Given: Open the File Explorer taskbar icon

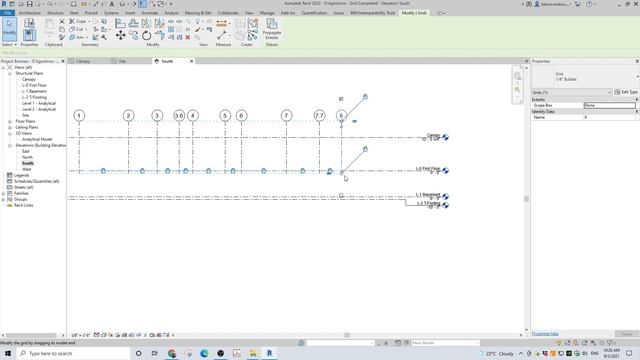Looking at the screenshot, I should coord(253,353).
